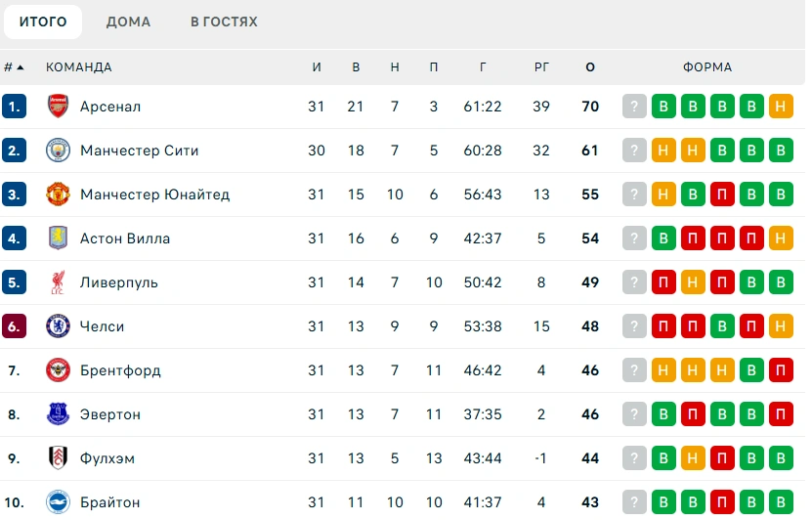Switch to the ДОМА tab

(x=128, y=22)
